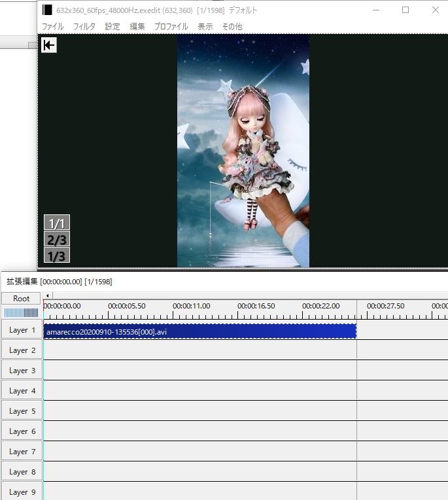
Task: Adjust the timeline zoom gauge under Root
Action: tap(21, 313)
